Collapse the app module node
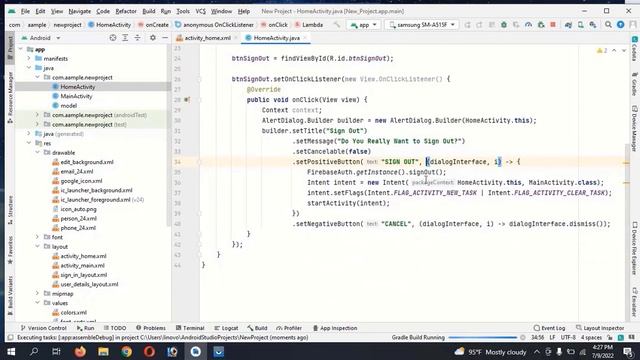 point(21,49)
